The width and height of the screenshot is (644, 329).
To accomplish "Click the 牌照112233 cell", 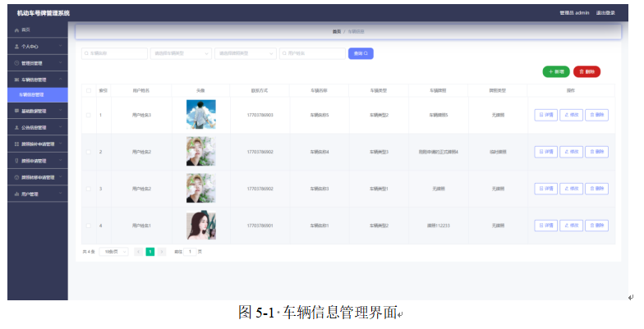I will pos(439,226).
